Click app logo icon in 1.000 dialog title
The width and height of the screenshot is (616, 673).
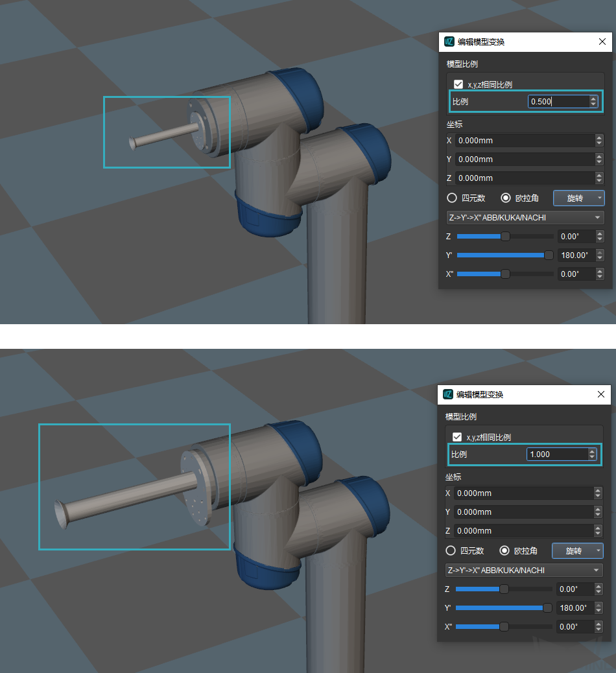[448, 394]
